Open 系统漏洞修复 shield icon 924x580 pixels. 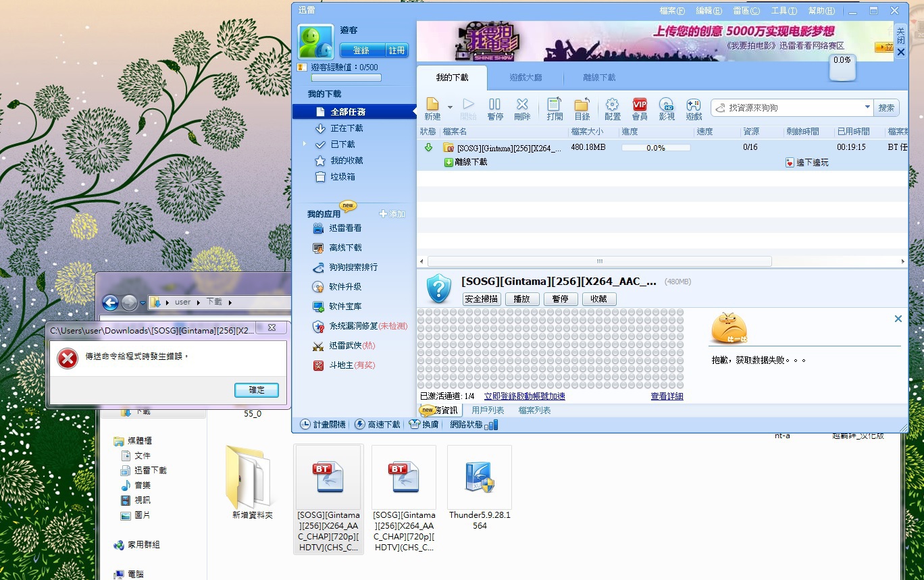318,326
